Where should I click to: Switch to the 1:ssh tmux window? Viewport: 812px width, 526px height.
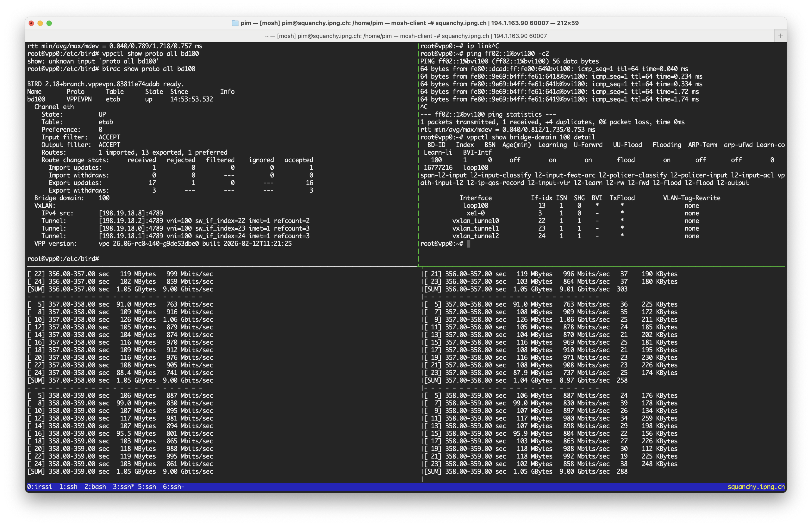(68, 486)
